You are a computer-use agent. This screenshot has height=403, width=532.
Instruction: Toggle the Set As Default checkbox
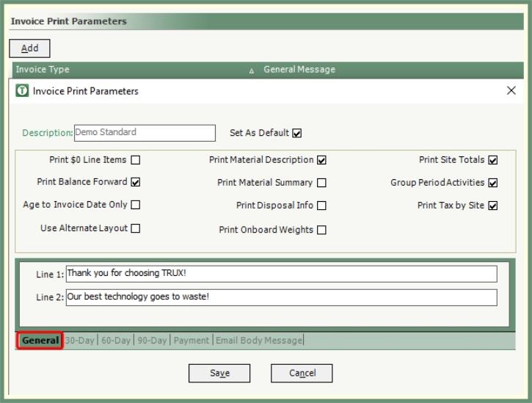(x=297, y=134)
